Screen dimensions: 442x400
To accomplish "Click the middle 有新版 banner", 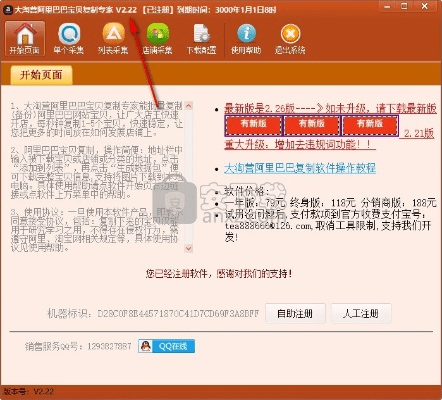I will (311, 125).
